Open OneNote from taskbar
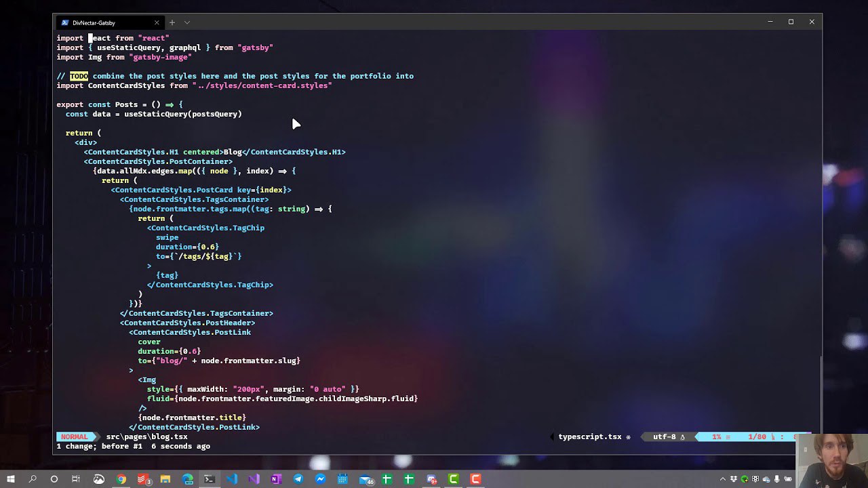The width and height of the screenshot is (868, 488). pos(276,479)
